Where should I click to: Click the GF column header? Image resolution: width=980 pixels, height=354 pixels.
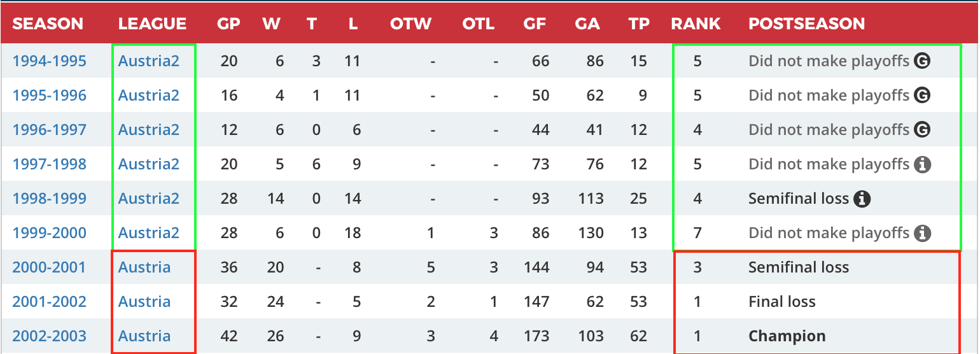(x=535, y=24)
